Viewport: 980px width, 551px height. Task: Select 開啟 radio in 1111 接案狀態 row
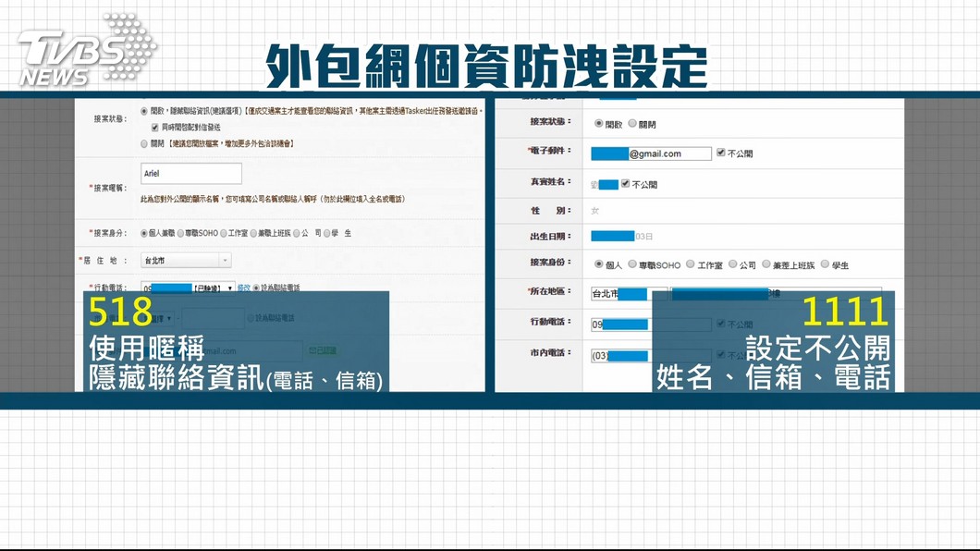click(599, 124)
